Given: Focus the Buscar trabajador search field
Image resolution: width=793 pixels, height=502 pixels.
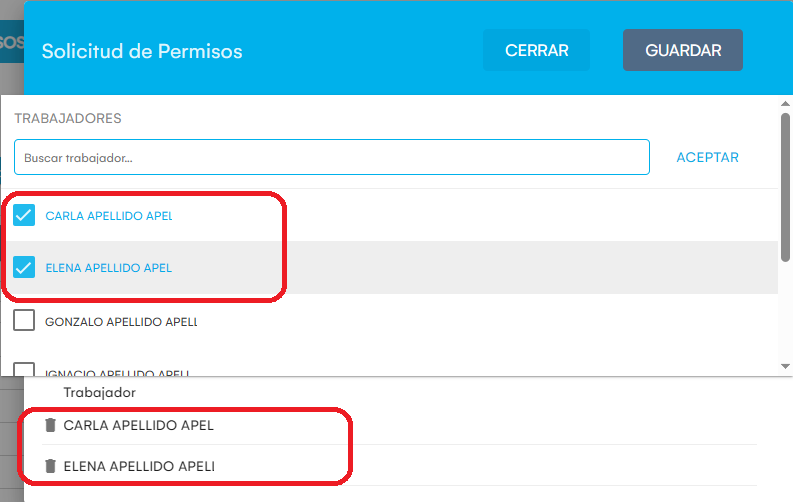Looking at the screenshot, I should [x=331, y=157].
